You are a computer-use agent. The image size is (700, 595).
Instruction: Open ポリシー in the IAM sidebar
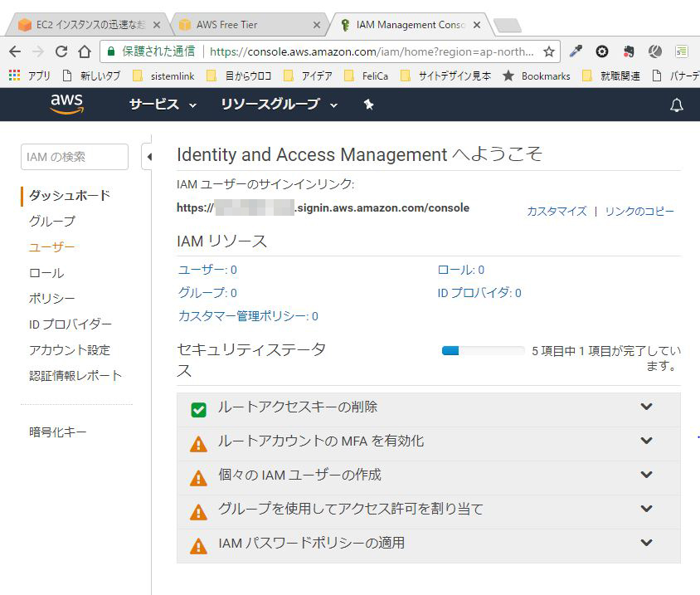pos(51,298)
